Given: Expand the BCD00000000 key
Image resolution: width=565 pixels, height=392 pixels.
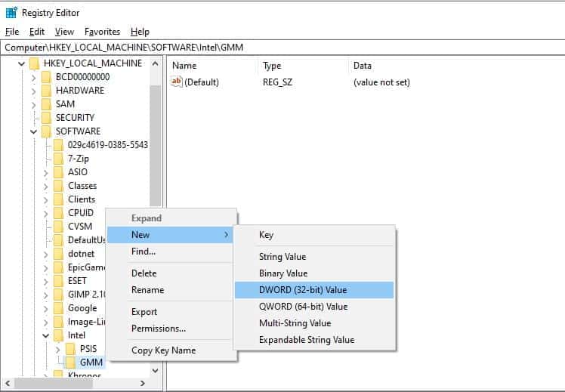Looking at the screenshot, I should (33, 78).
